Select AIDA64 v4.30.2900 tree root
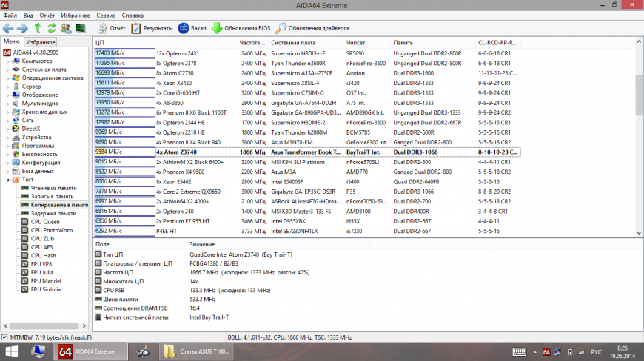Screen dimensions: 644x361 point(31,53)
